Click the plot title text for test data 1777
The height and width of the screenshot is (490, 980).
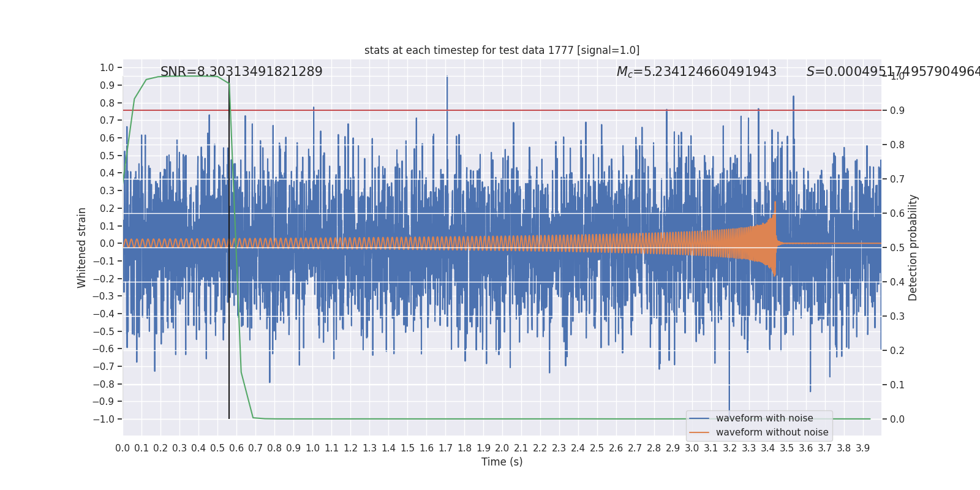point(502,50)
